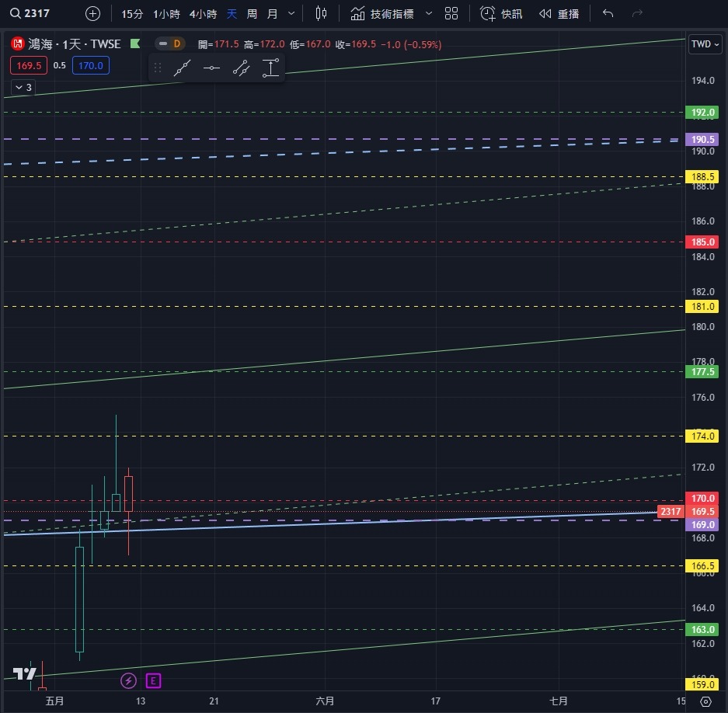Click the compare or add symbol plus icon
The height and width of the screenshot is (713, 728).
coord(92,14)
